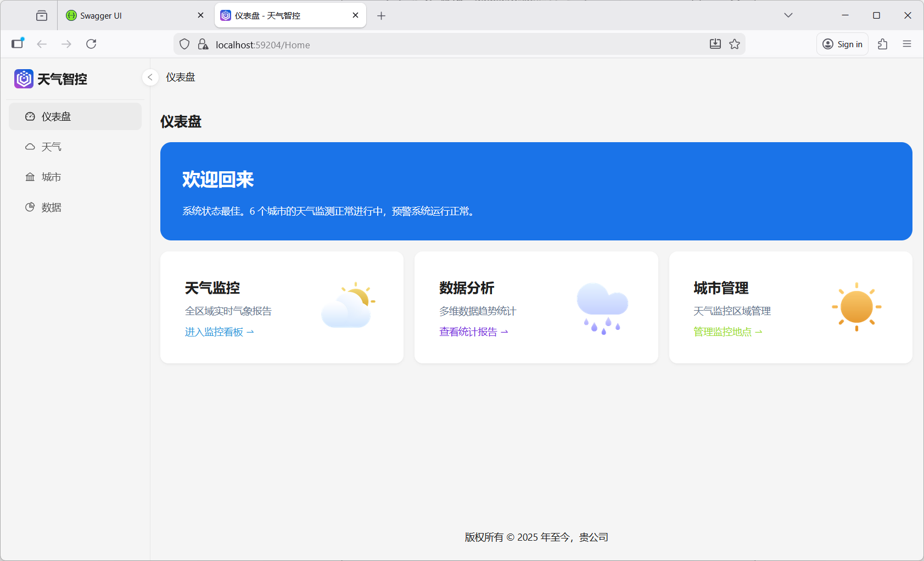Click the rain cloud icon

pos(602,308)
